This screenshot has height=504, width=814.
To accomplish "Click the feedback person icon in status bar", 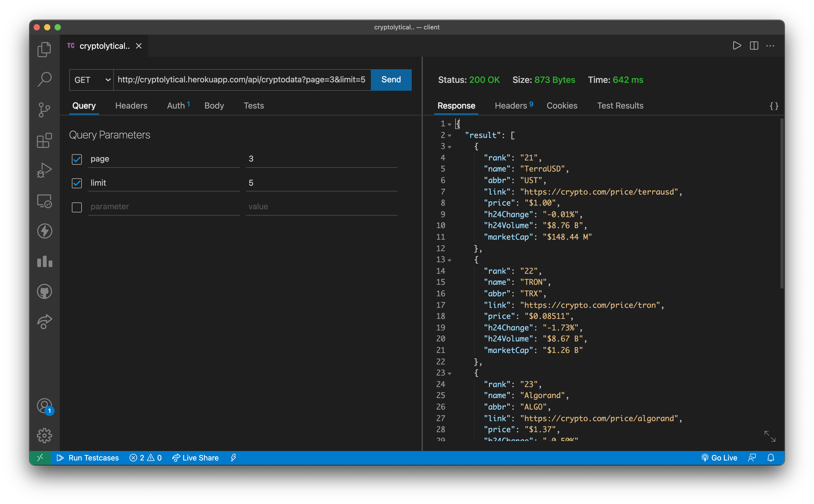I will (x=752, y=458).
